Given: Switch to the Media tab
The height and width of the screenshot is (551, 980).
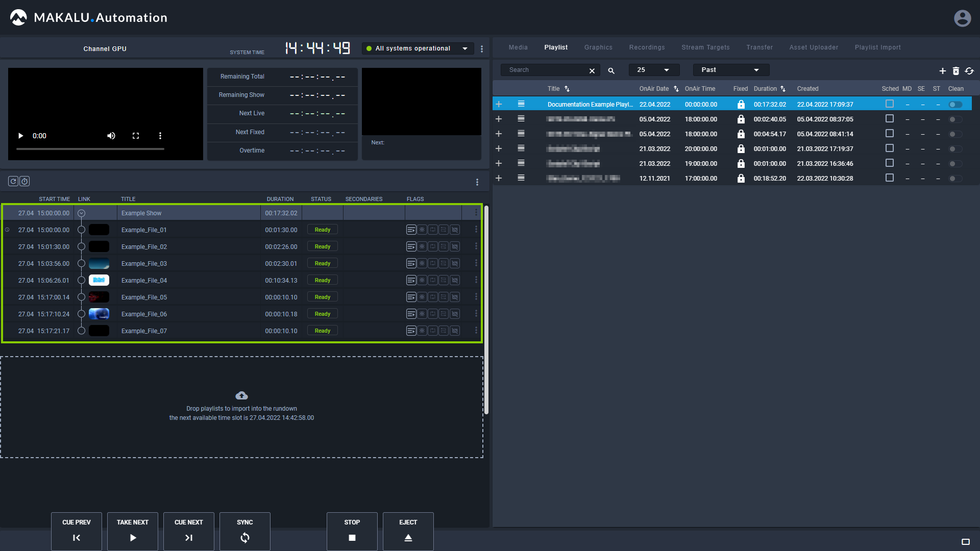Looking at the screenshot, I should 518,47.
